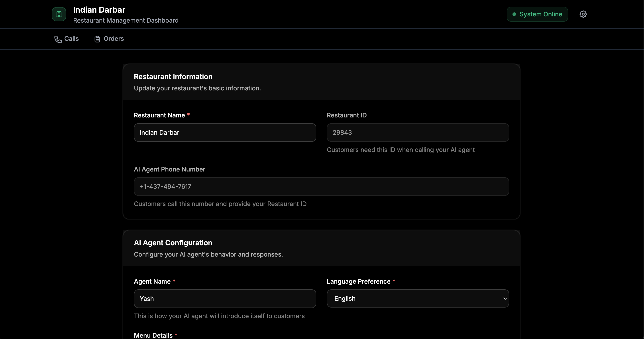Click the phone icon for Calls
644x339 pixels.
pyautogui.click(x=58, y=39)
